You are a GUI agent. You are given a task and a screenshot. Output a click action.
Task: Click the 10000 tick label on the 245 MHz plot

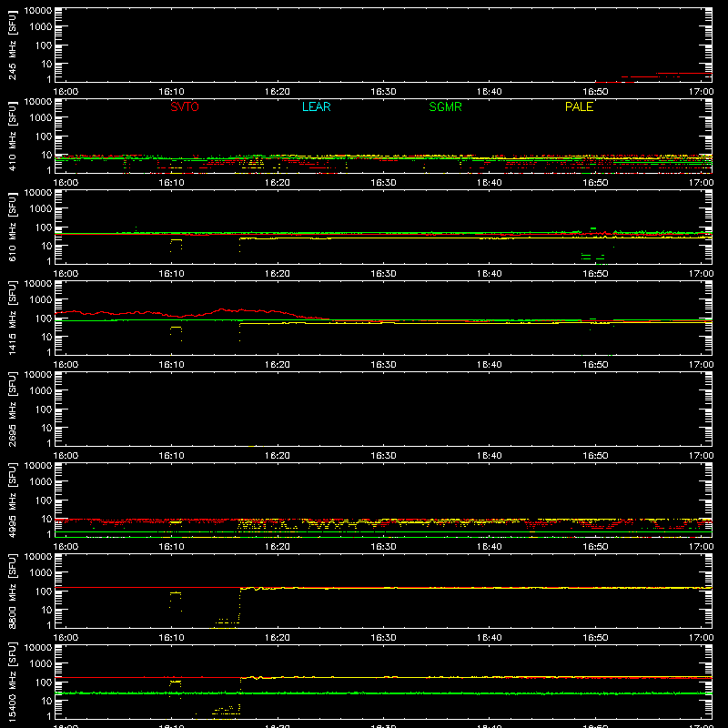[x=38, y=11]
